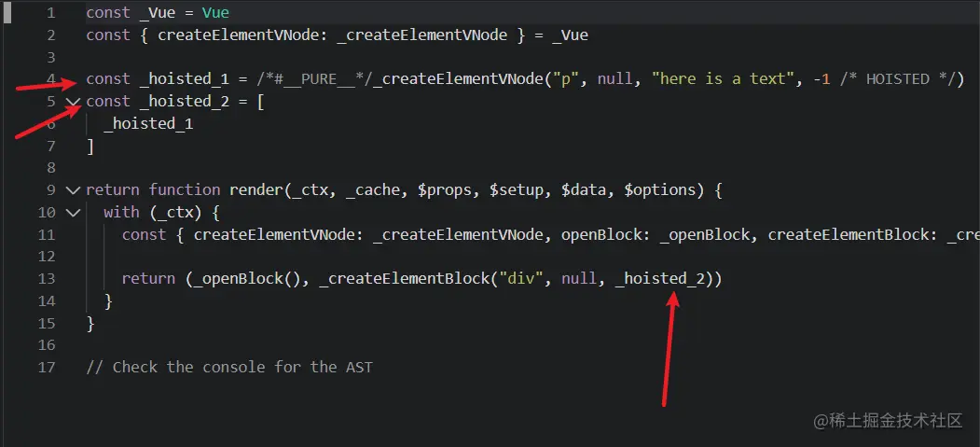980x447 pixels.
Task: Click the _hoisted_1 declaration on line 4
Action: pos(185,79)
